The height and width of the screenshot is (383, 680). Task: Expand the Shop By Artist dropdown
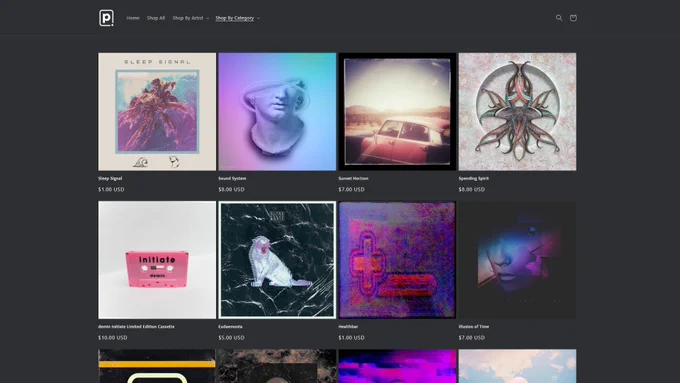point(191,18)
